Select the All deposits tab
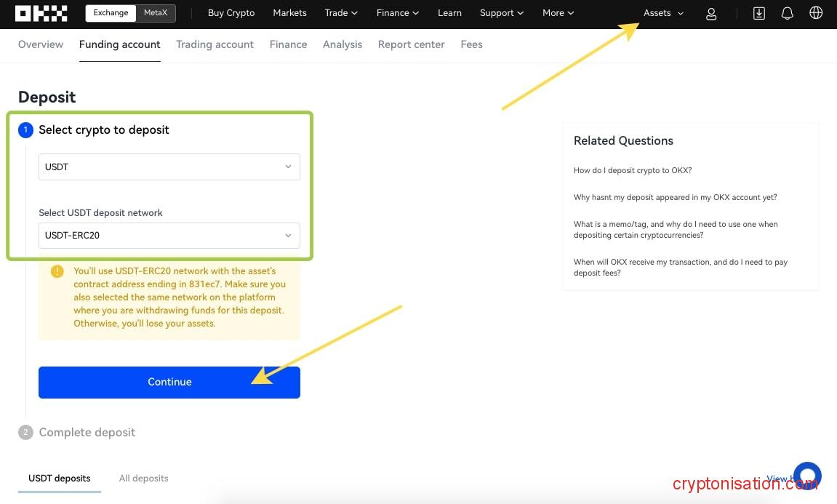The width and height of the screenshot is (837, 504). (x=143, y=479)
